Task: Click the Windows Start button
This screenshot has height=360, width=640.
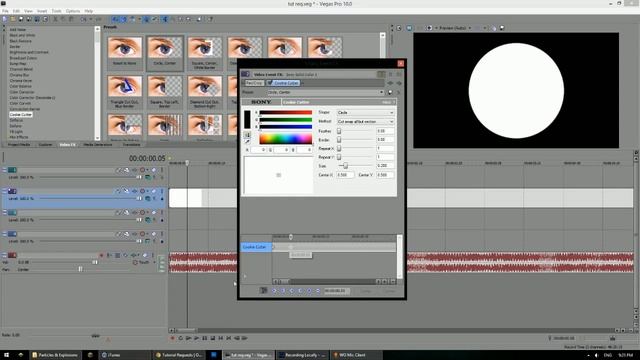Action: coord(6,355)
